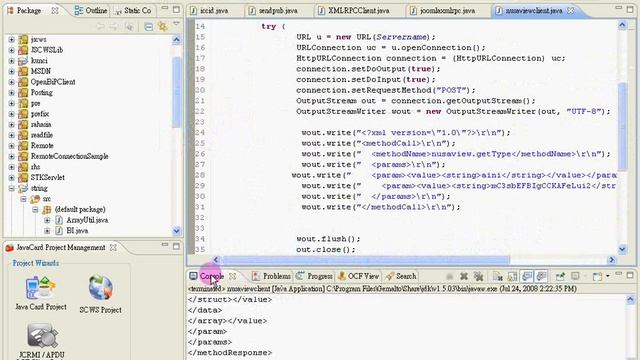
Task: Open the Problems tab
Action: [271, 276]
